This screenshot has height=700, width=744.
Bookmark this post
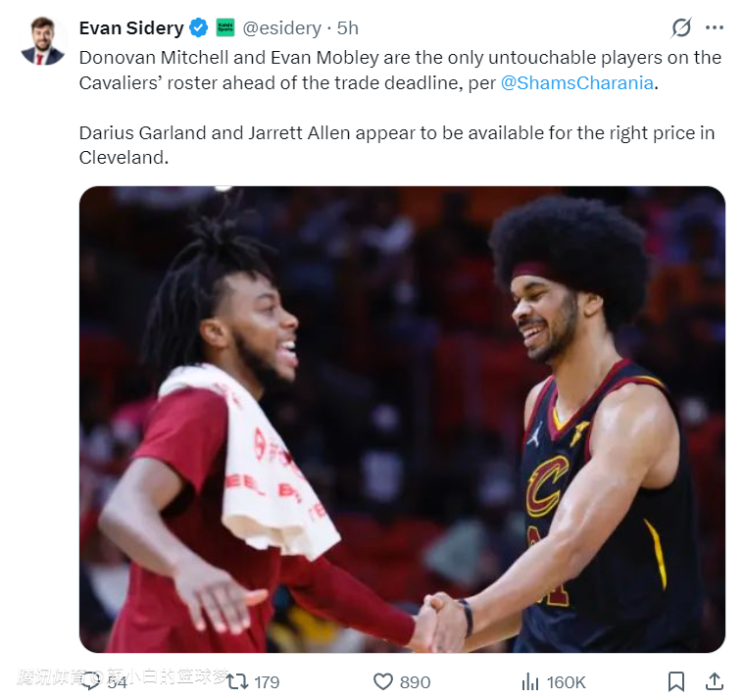tap(675, 681)
